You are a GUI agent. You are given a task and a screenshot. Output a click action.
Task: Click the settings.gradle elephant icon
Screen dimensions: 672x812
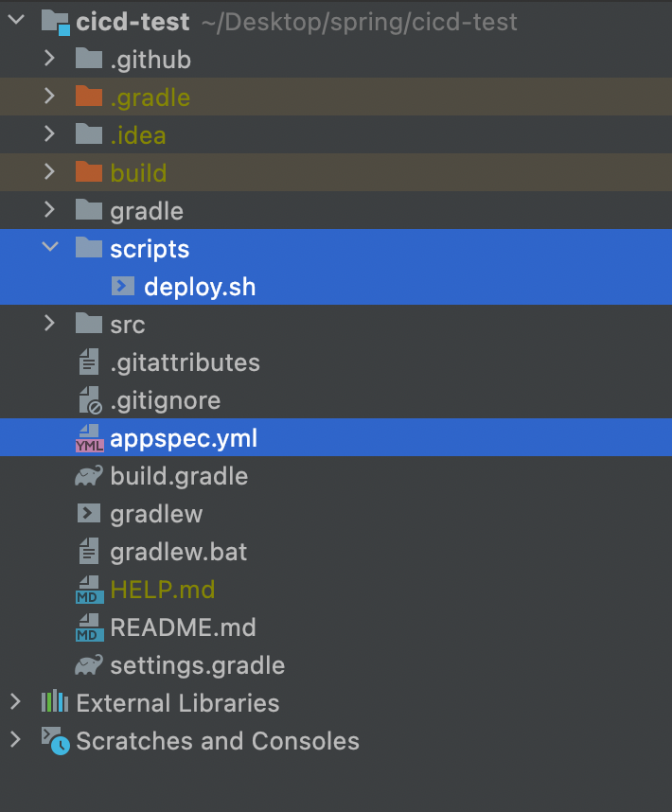89,664
